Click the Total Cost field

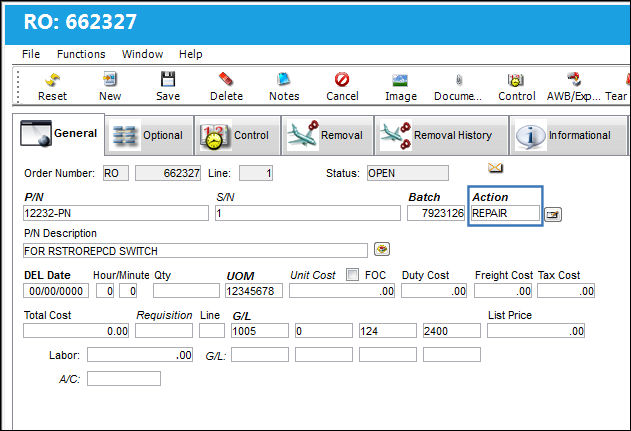(76, 331)
